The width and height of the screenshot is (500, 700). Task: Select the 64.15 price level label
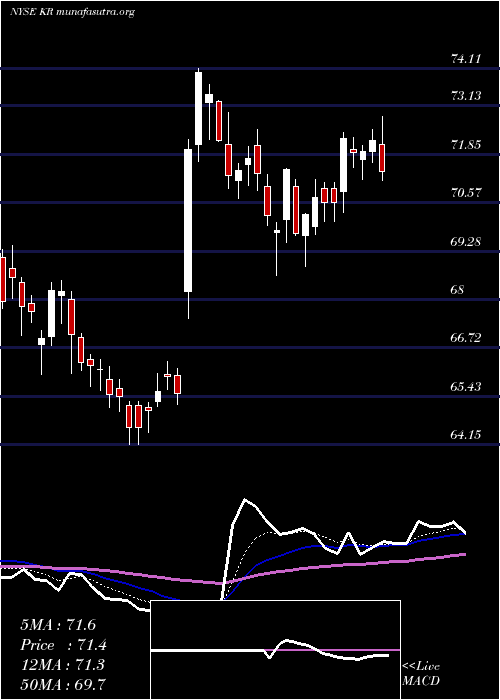pos(466,434)
